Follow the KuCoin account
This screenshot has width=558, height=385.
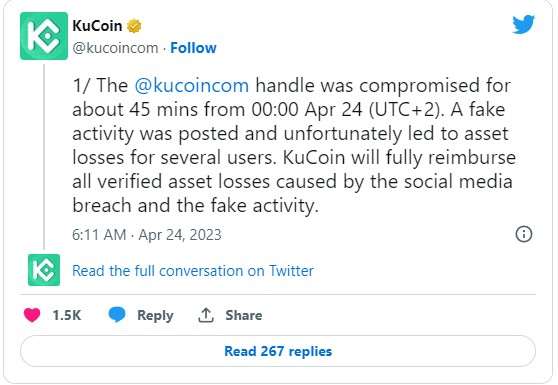pyautogui.click(x=193, y=48)
